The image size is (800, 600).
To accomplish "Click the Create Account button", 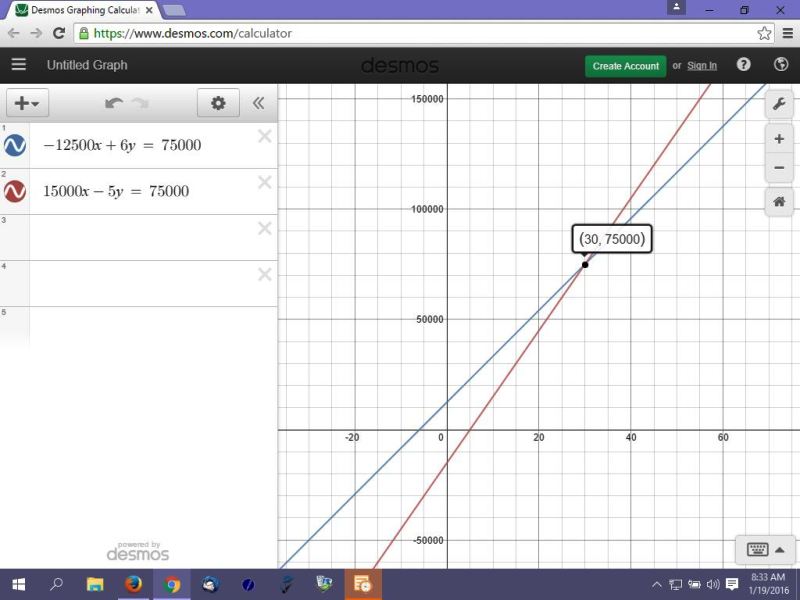I will [626, 66].
